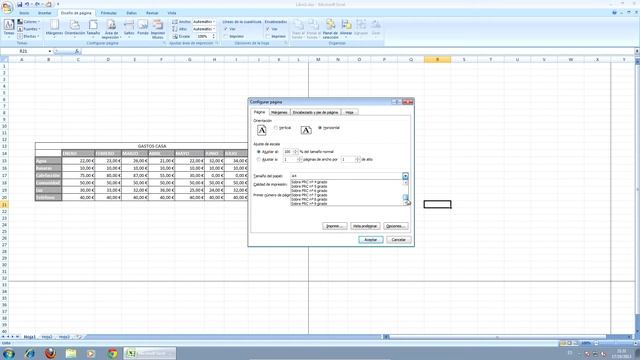Open the Efectos theme effects dropdown
The image size is (640, 360).
pyautogui.click(x=29, y=36)
